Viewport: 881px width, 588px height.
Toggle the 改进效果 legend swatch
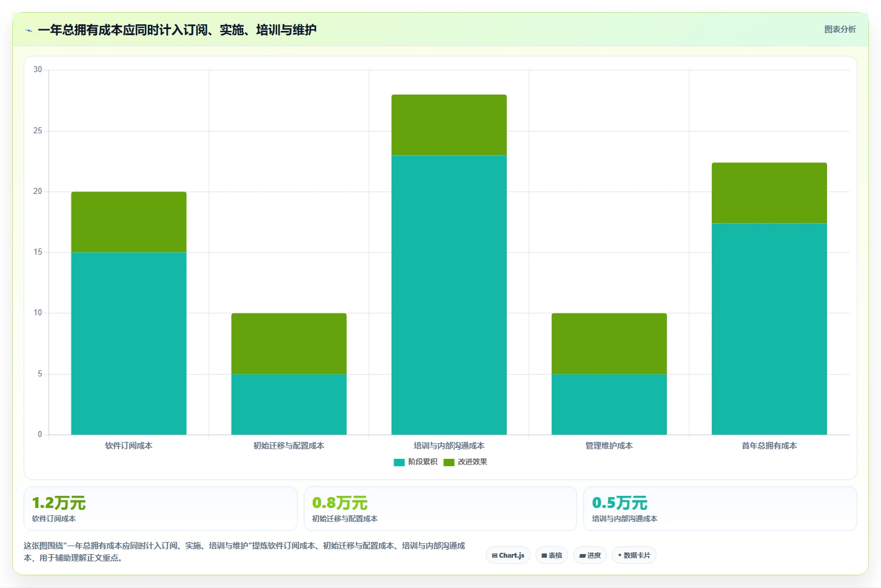[449, 463]
